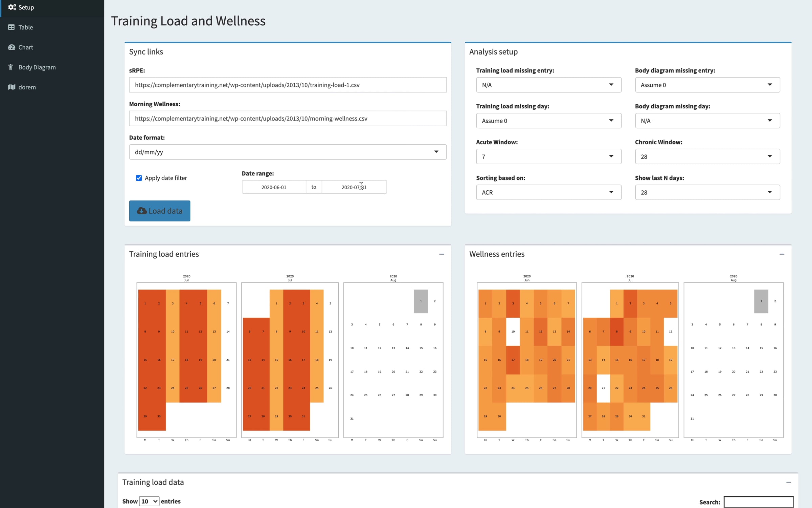Click the date range start date field

point(274,187)
